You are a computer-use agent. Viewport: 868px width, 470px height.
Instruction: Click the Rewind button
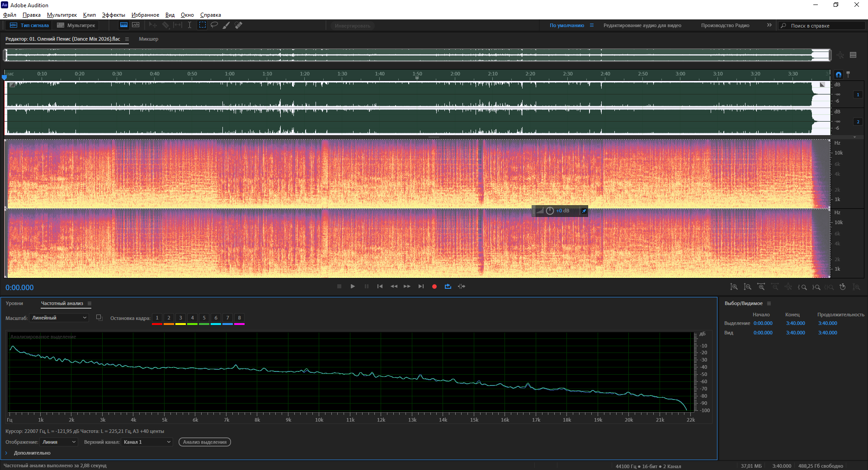tap(394, 287)
